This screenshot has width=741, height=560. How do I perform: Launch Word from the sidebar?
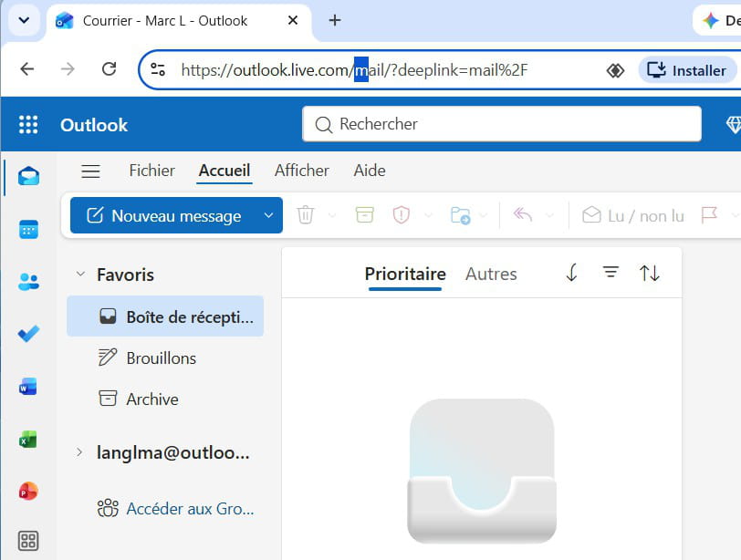28,387
